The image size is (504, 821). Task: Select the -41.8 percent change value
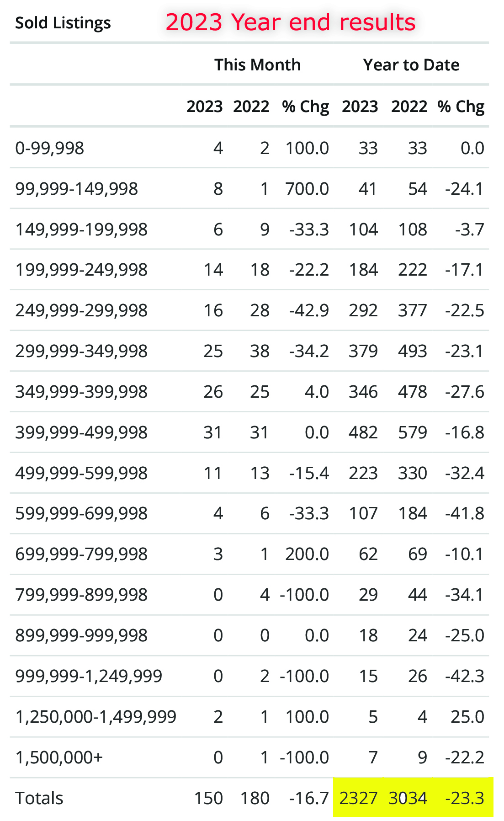point(465,513)
